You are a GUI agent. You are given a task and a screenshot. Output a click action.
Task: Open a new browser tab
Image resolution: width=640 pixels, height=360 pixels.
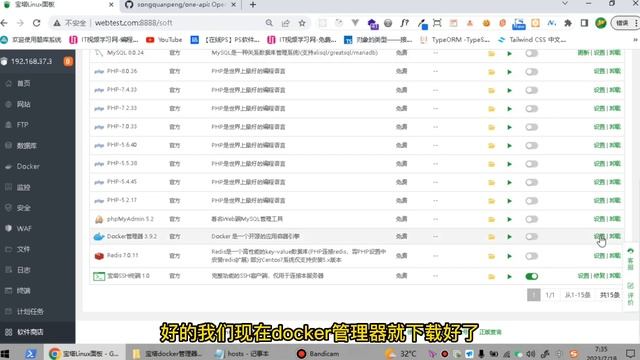(x=253, y=5)
